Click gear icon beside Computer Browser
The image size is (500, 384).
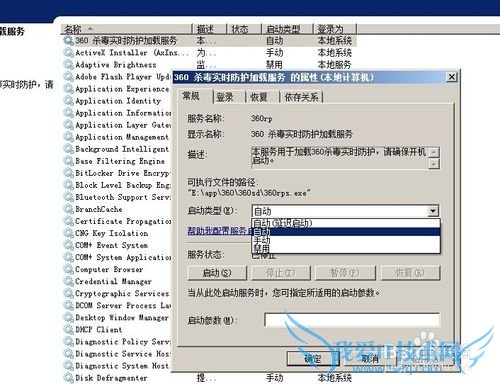pos(69,269)
